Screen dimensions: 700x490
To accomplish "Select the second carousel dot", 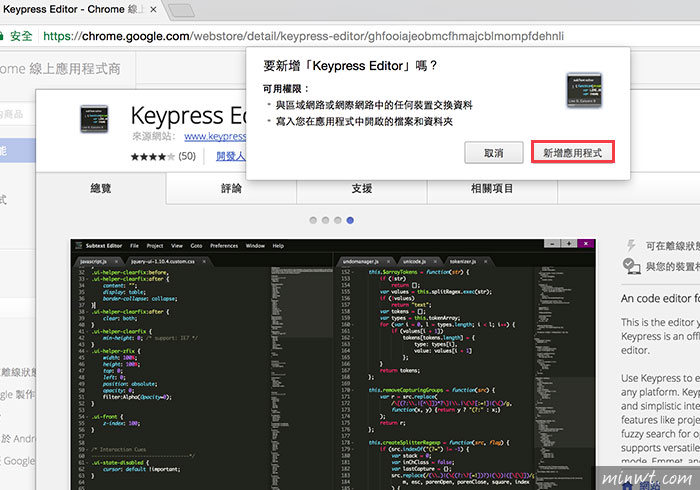I will tap(325, 220).
